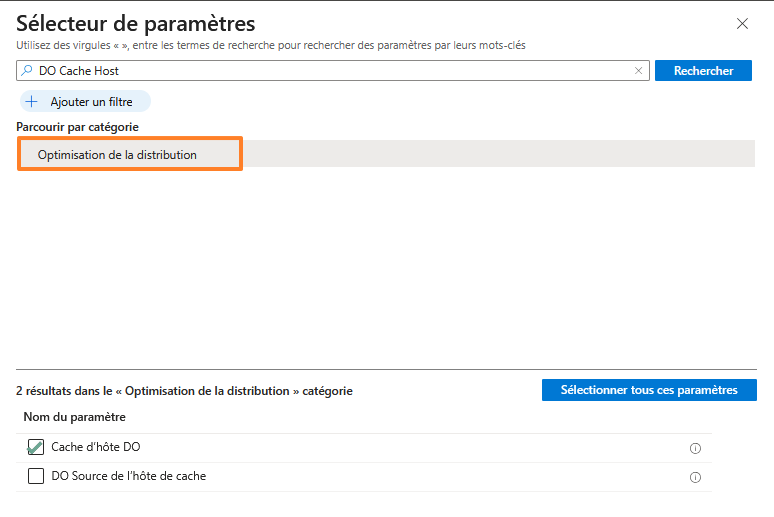Clear the DO Cache Host search text
This screenshot has height=517, width=774.
click(x=638, y=71)
